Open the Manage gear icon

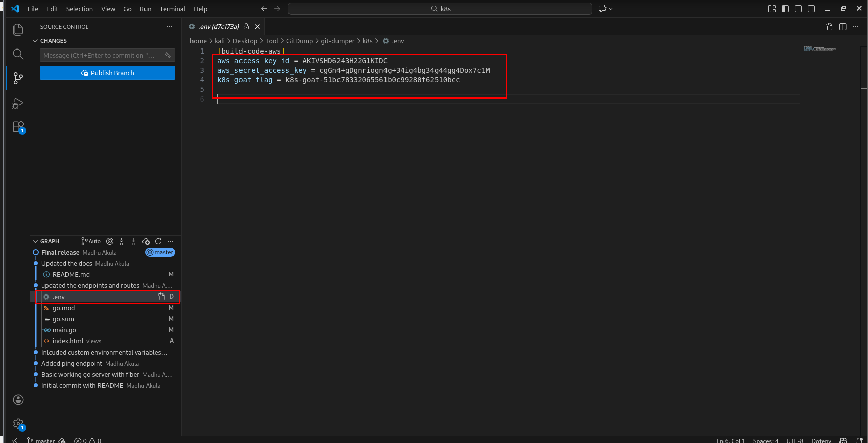click(18, 424)
